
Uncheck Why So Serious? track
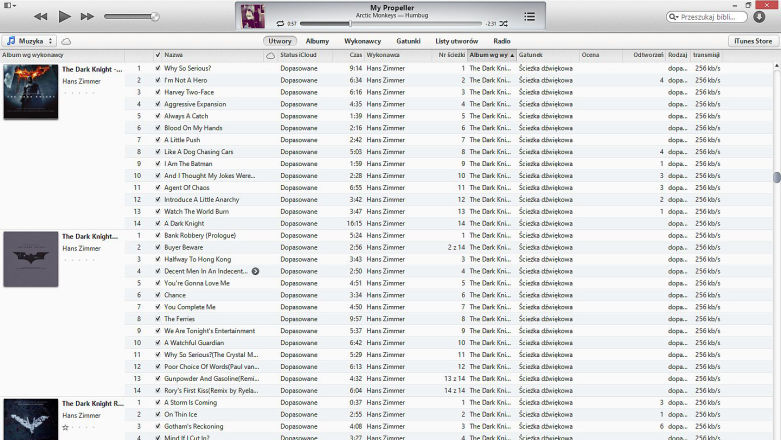coord(158,68)
